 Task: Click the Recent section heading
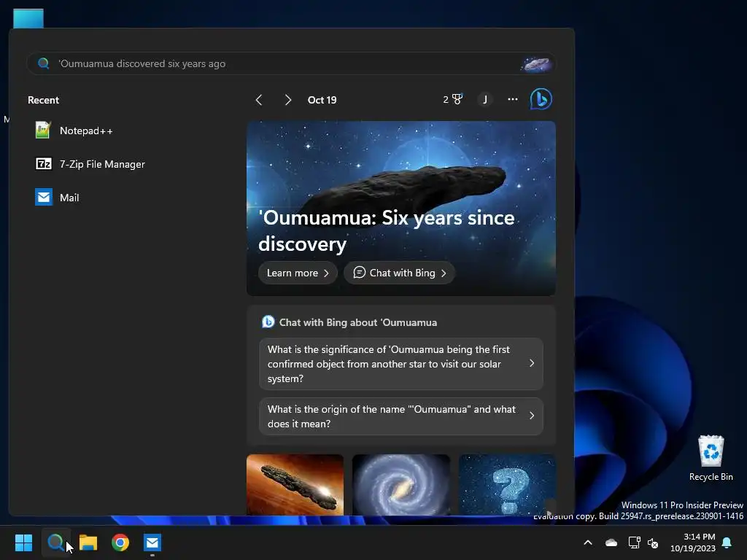(43, 100)
